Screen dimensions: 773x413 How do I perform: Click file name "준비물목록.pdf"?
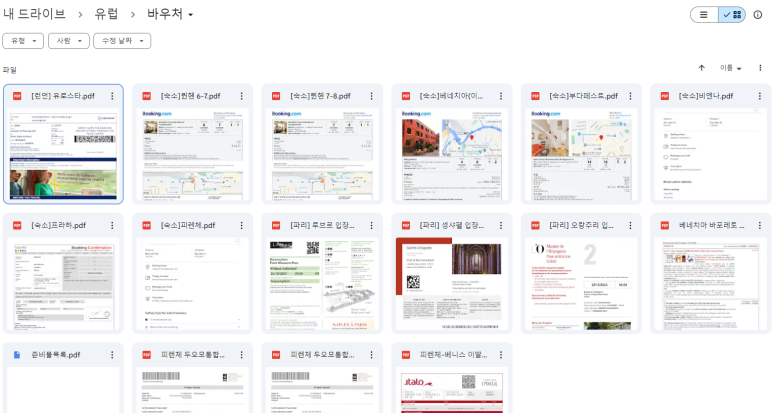tap(56, 355)
